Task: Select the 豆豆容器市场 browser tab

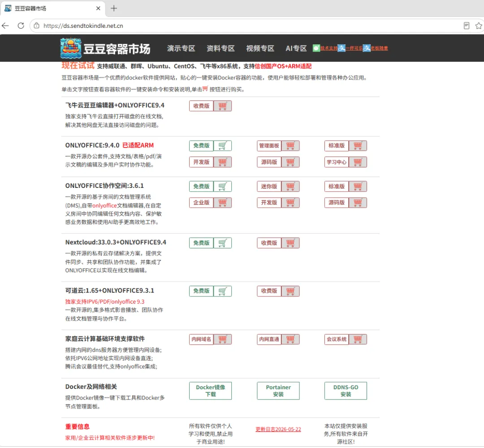Action: pyautogui.click(x=52, y=9)
